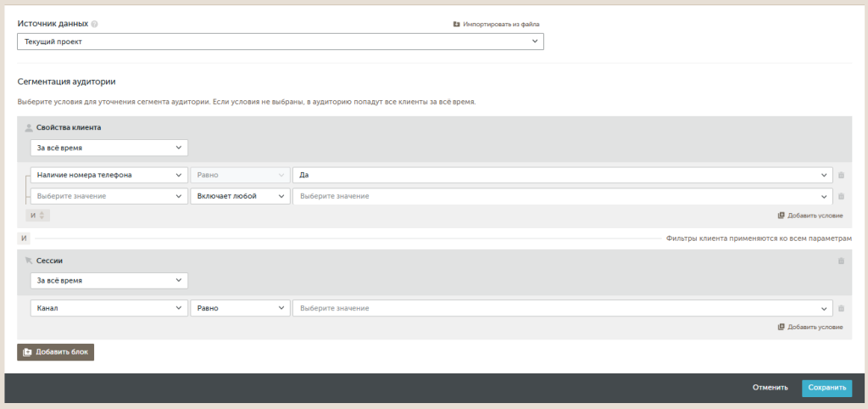
Task: Open the Текущий проект data source dropdown
Action: point(280,42)
